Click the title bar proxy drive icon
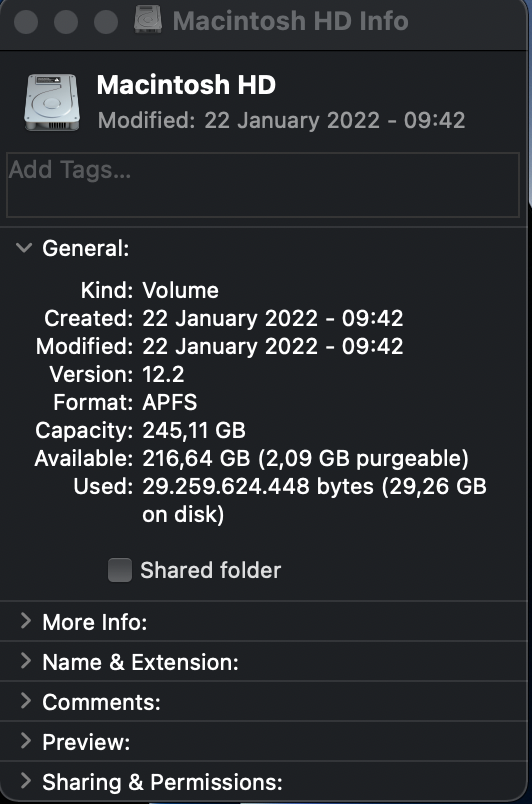The width and height of the screenshot is (532, 804). click(148, 20)
